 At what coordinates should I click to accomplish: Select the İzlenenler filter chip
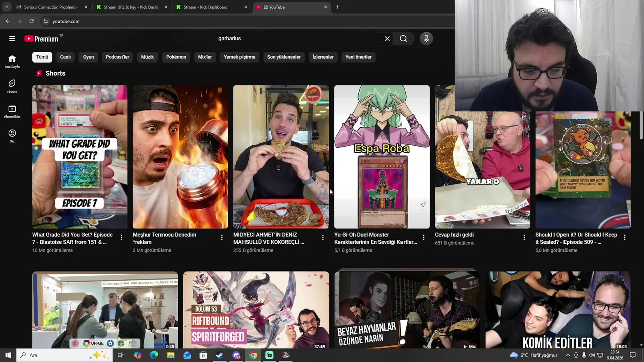tap(323, 57)
